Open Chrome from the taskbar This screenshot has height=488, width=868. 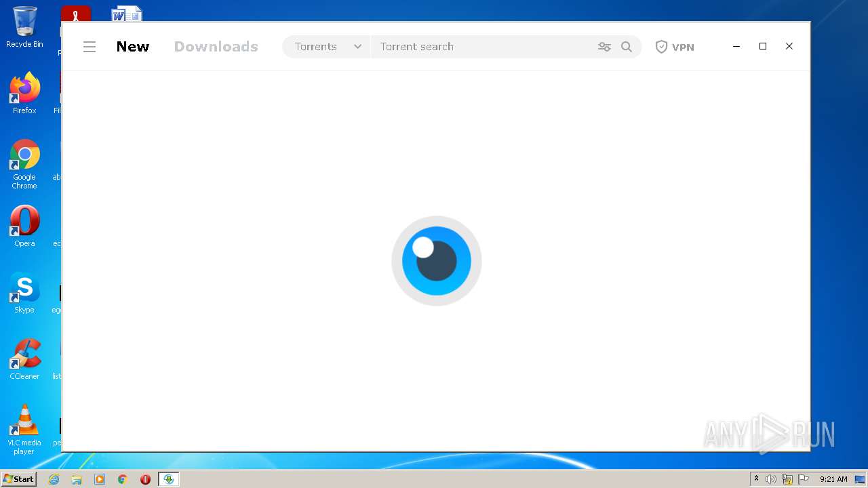(x=123, y=479)
